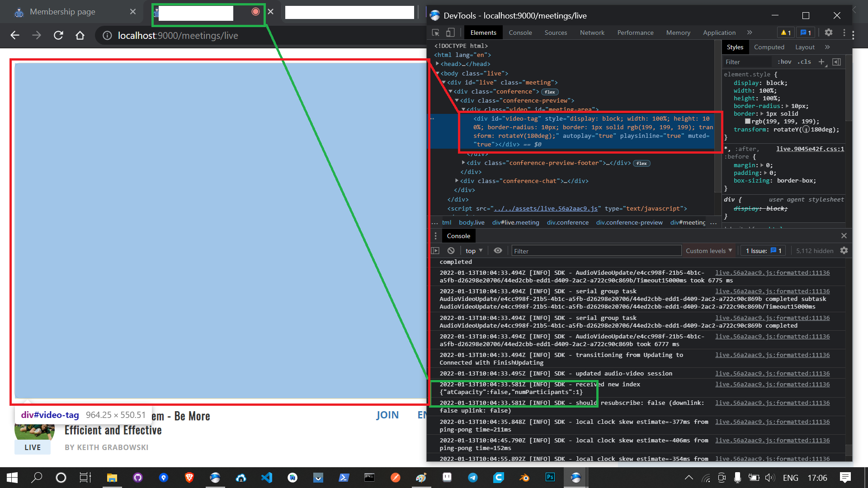Click the eye icon to create live expression

498,250
